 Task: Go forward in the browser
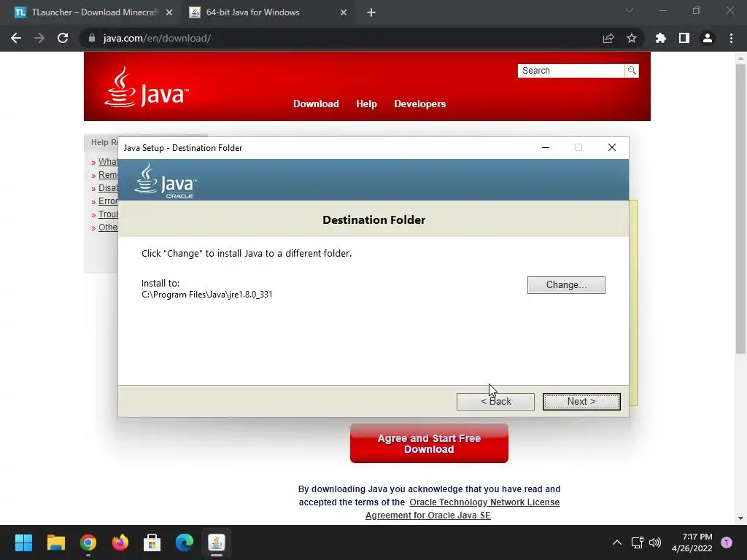[39, 38]
